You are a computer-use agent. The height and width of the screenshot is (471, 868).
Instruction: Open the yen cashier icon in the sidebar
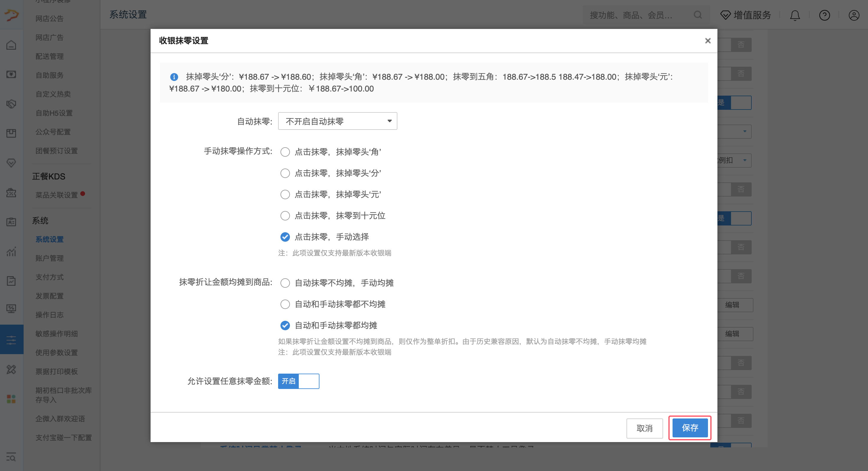[x=11, y=74]
